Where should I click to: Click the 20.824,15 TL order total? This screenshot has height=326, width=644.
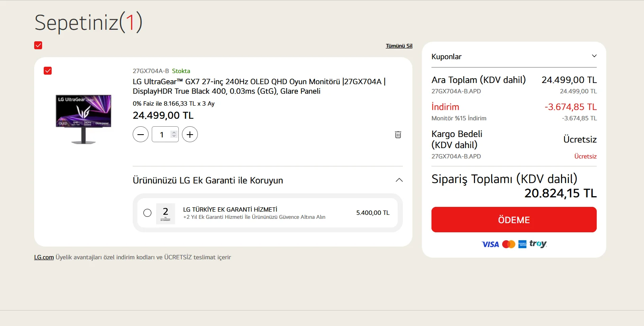click(x=561, y=193)
